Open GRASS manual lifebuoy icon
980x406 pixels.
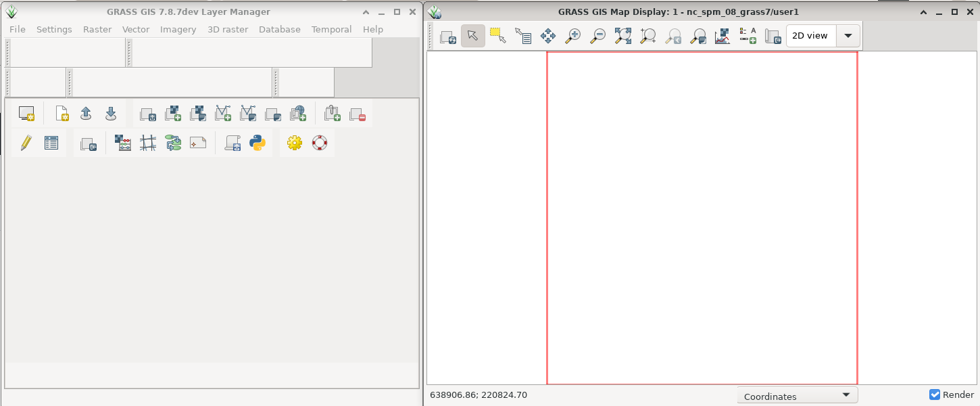pos(320,143)
